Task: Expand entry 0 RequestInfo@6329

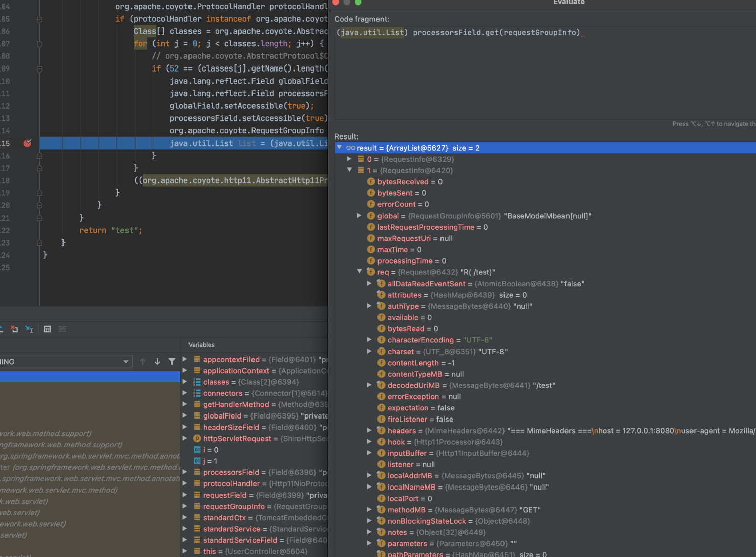Action: [x=349, y=159]
